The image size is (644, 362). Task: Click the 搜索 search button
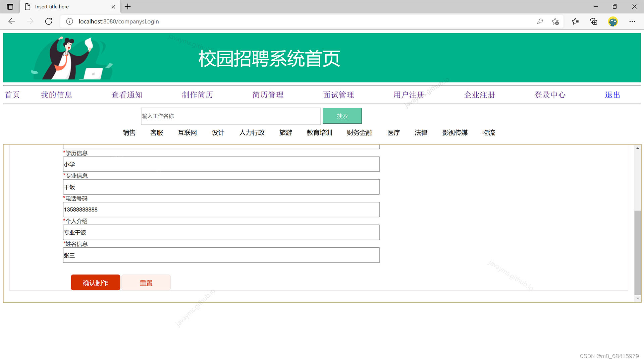[342, 116]
